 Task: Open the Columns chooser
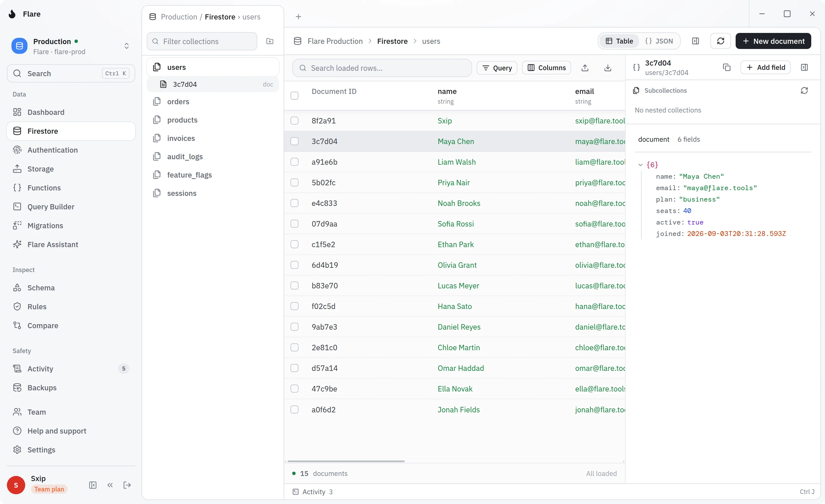pos(546,68)
